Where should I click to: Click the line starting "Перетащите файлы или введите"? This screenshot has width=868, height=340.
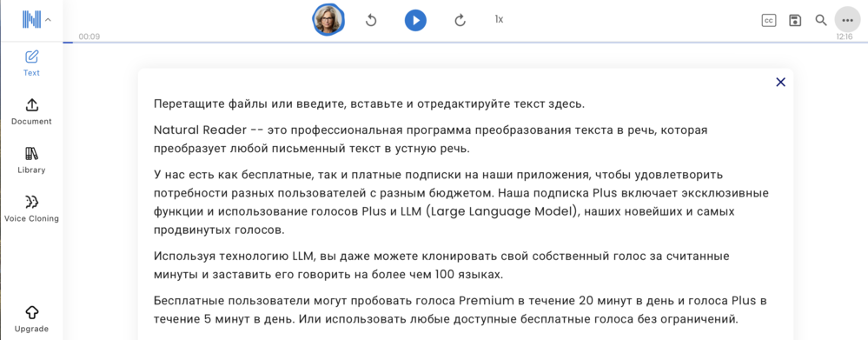[368, 104]
